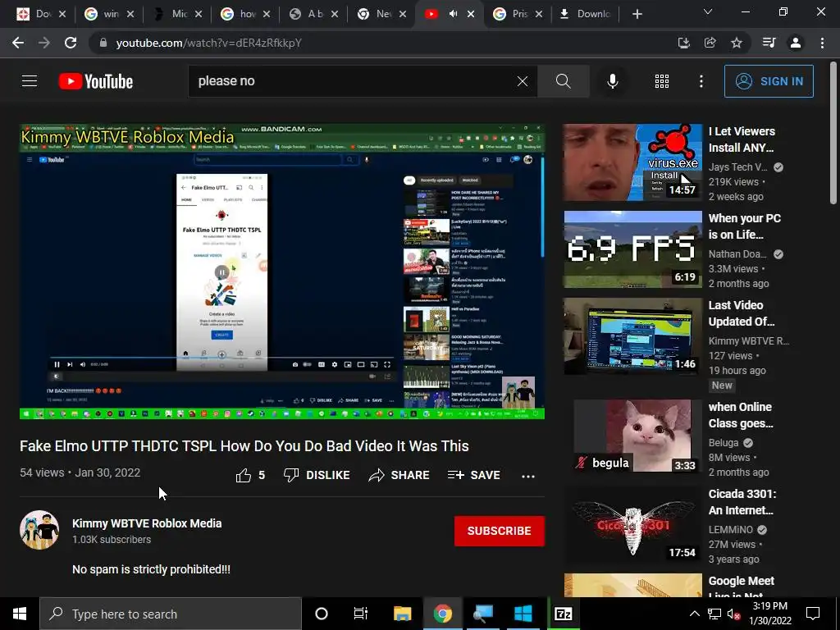
Task: Open Cortana circle icon on taskbar
Action: tap(322, 614)
